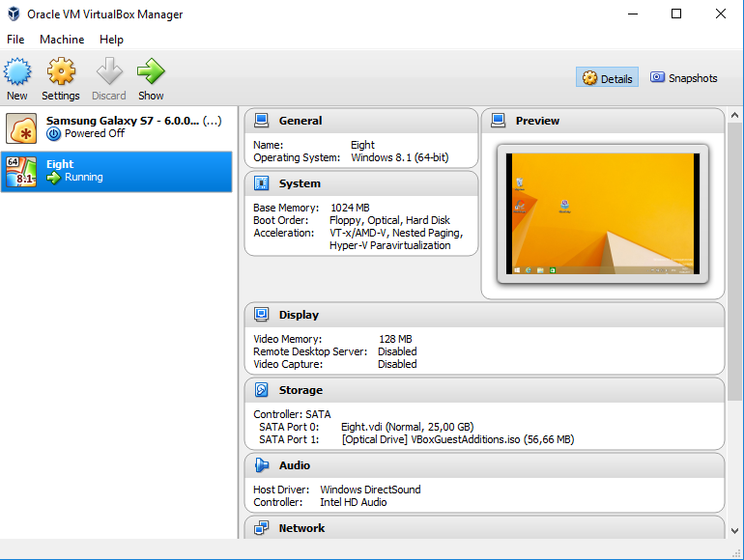Click the details pane vertical scrollbar thumb
The image size is (744, 560).
click(734, 262)
